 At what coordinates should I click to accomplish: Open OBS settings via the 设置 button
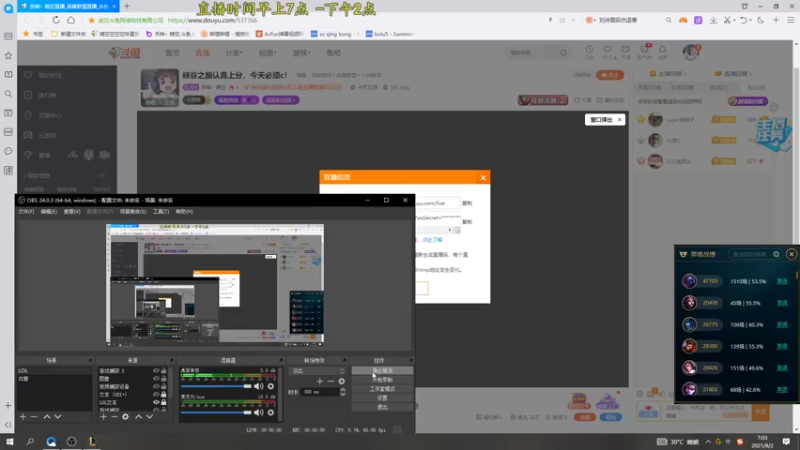point(382,398)
